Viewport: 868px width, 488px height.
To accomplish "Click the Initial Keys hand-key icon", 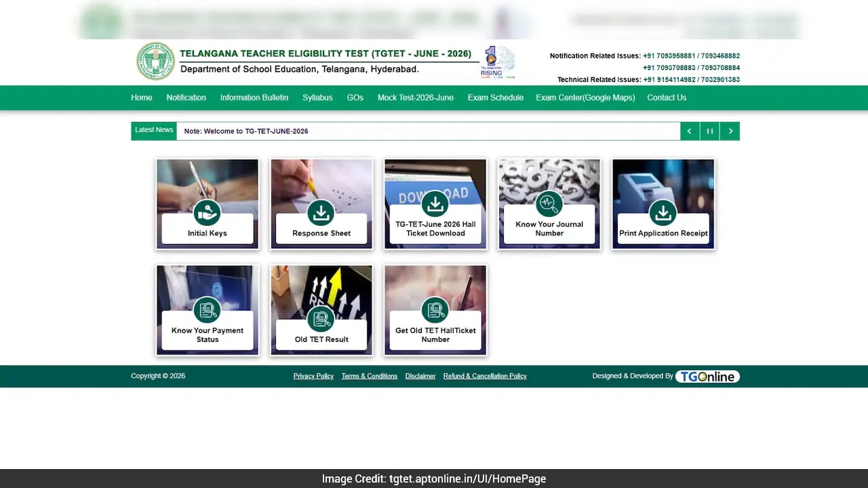I will tap(208, 213).
